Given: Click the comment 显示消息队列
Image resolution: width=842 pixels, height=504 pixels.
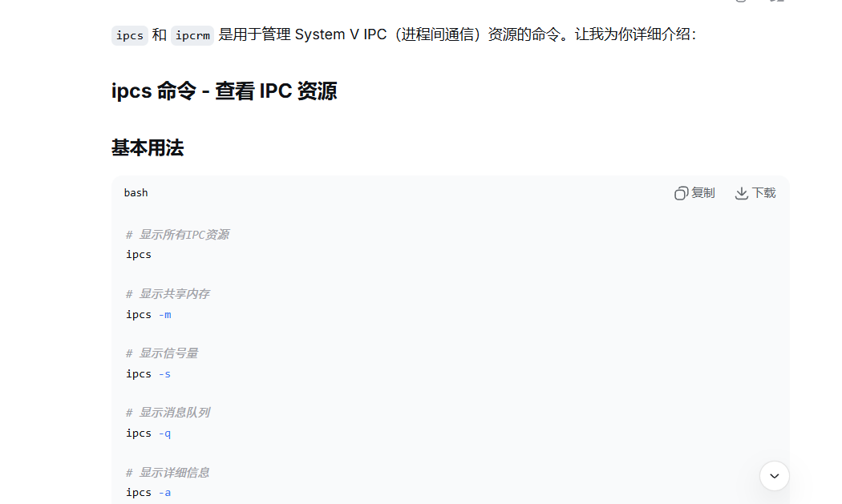Looking at the screenshot, I should 168,412.
